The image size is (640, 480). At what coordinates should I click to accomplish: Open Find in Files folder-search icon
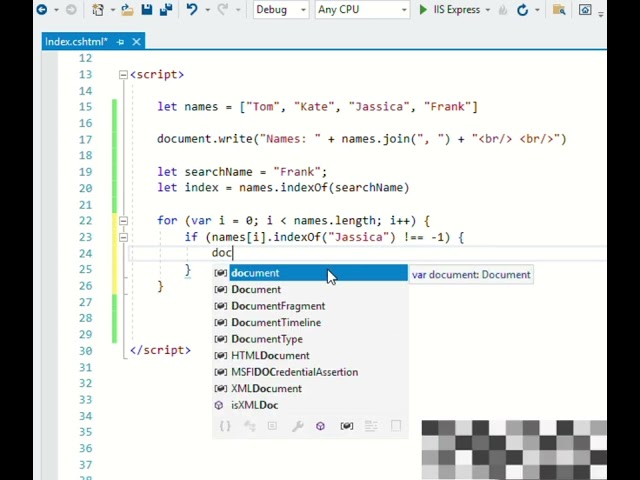[559, 9]
